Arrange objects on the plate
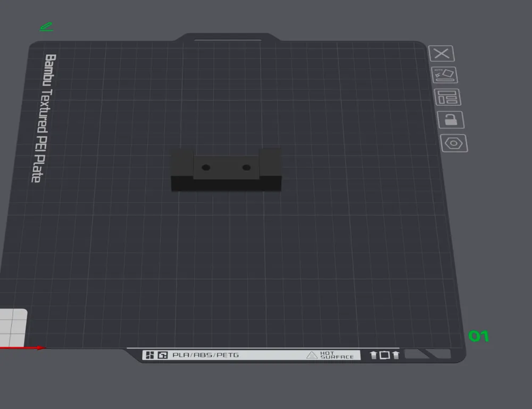The height and width of the screenshot is (409, 532). pyautogui.click(x=447, y=97)
